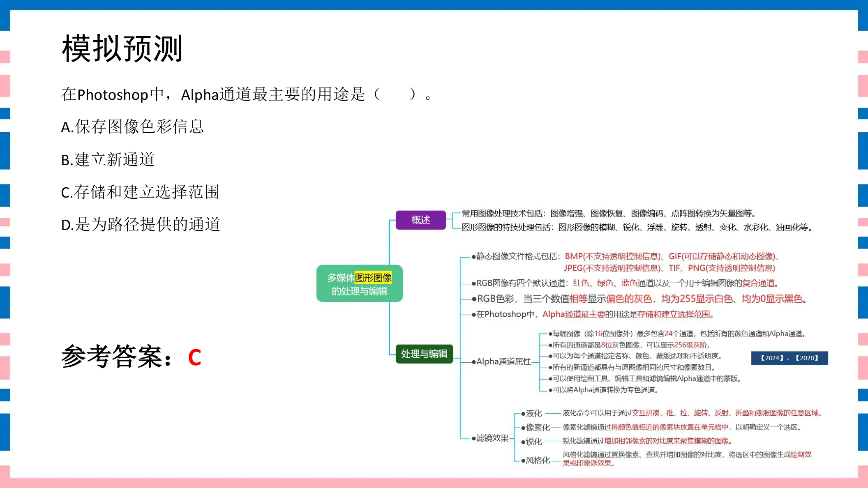Select the 液化 sub-node
Image resolution: width=868 pixels, height=488 pixels.
point(532,413)
